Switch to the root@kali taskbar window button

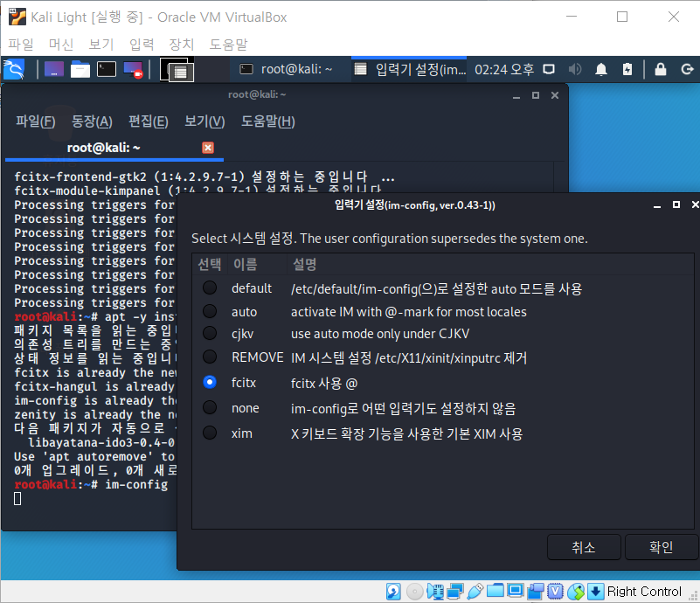(286, 69)
